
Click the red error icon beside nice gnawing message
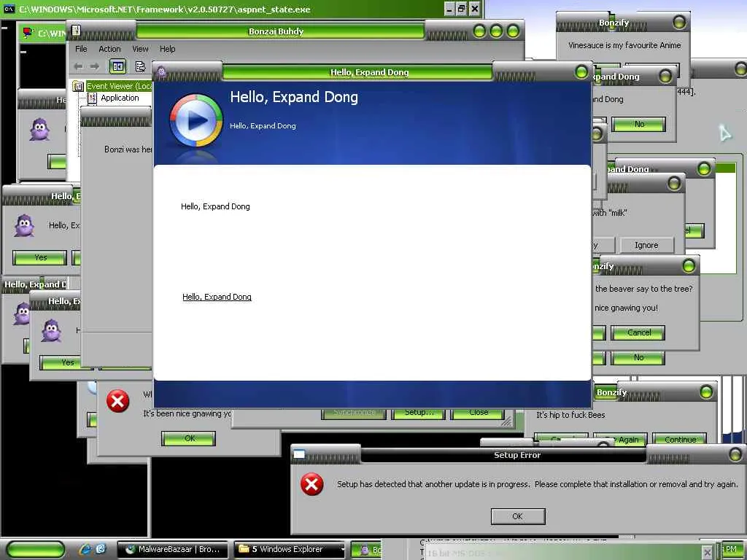click(117, 401)
